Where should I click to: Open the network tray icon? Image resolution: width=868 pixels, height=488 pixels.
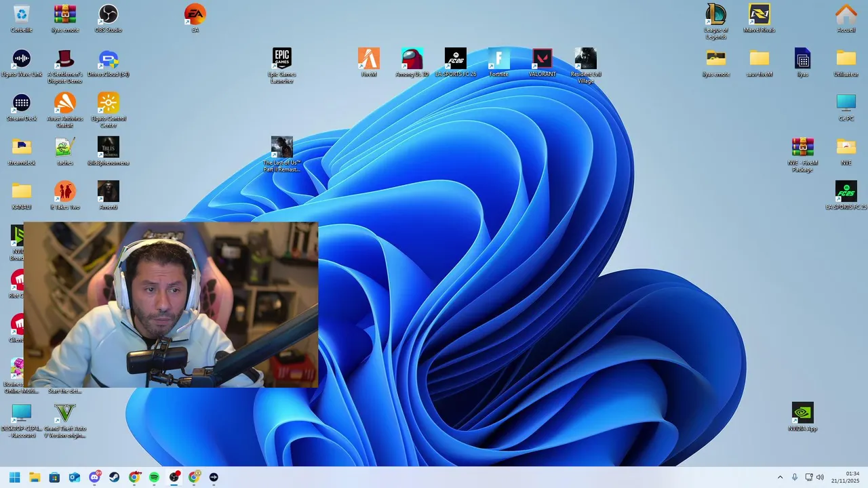click(x=809, y=477)
